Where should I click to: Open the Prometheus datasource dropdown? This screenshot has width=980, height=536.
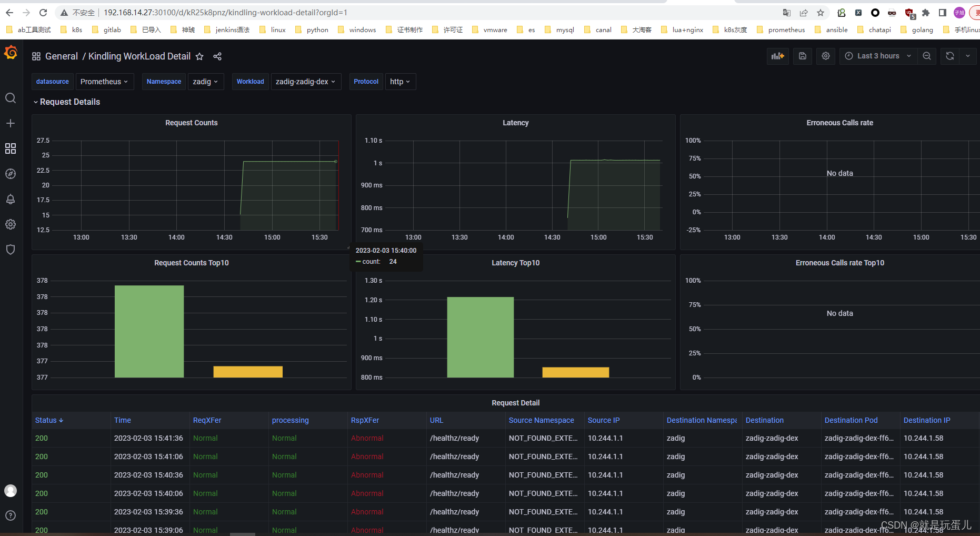pos(104,82)
